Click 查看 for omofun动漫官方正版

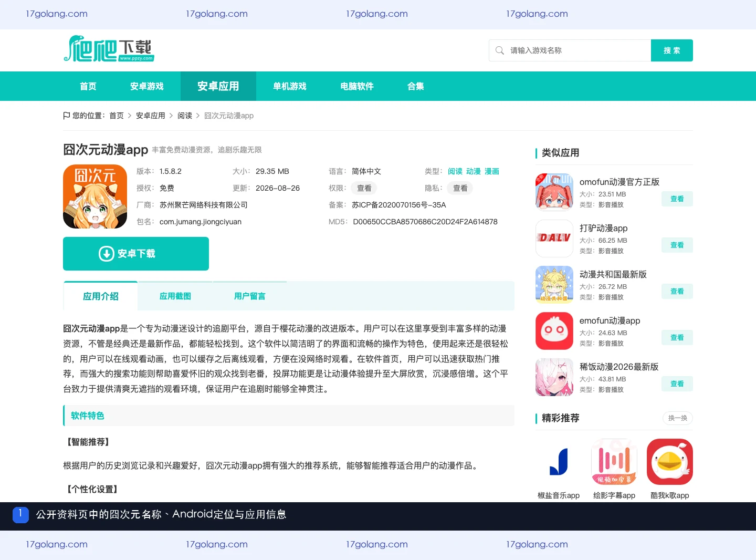pyautogui.click(x=677, y=199)
